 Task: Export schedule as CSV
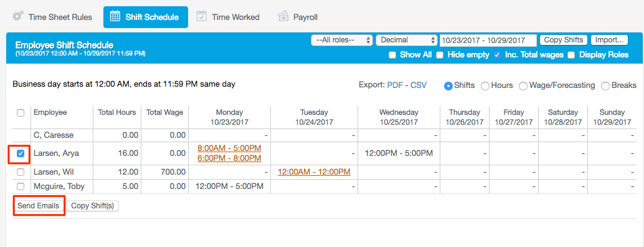pos(419,85)
